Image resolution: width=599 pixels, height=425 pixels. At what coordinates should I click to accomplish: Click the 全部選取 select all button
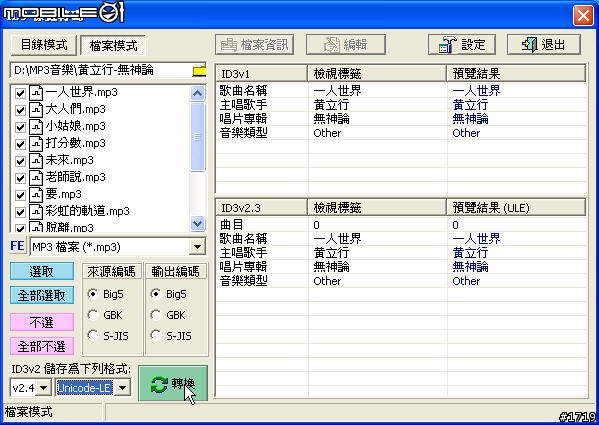click(42, 296)
